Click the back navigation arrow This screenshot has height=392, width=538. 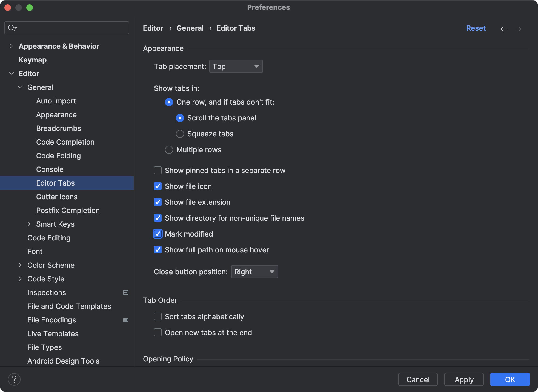(x=504, y=29)
